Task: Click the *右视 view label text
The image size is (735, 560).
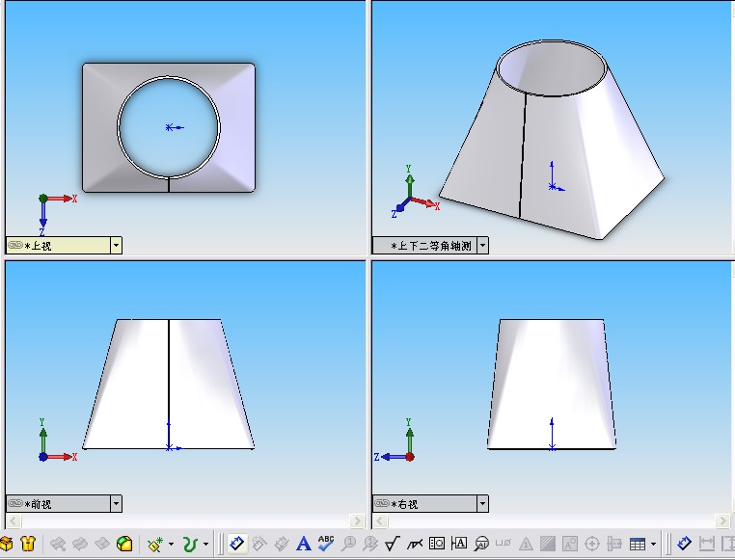Action: pos(404,504)
